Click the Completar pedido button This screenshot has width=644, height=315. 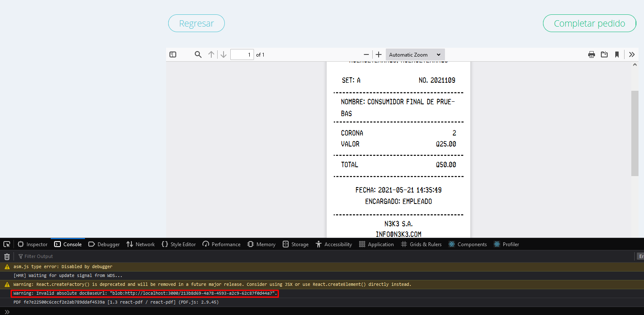pyautogui.click(x=589, y=23)
